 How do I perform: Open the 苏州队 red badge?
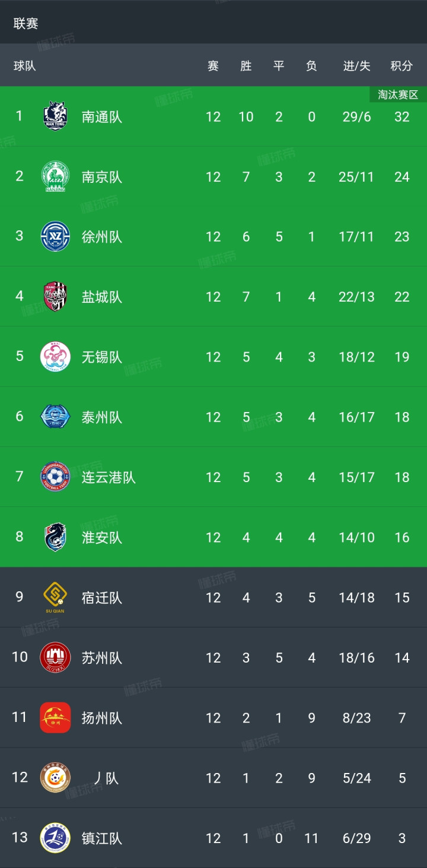tap(55, 657)
